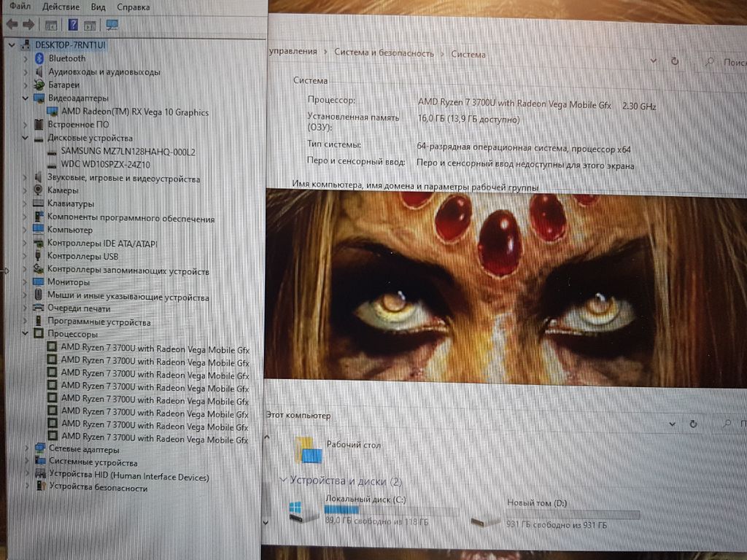The height and width of the screenshot is (560, 747).
Task: Select the Батареи battery icon
Action: 39,85
